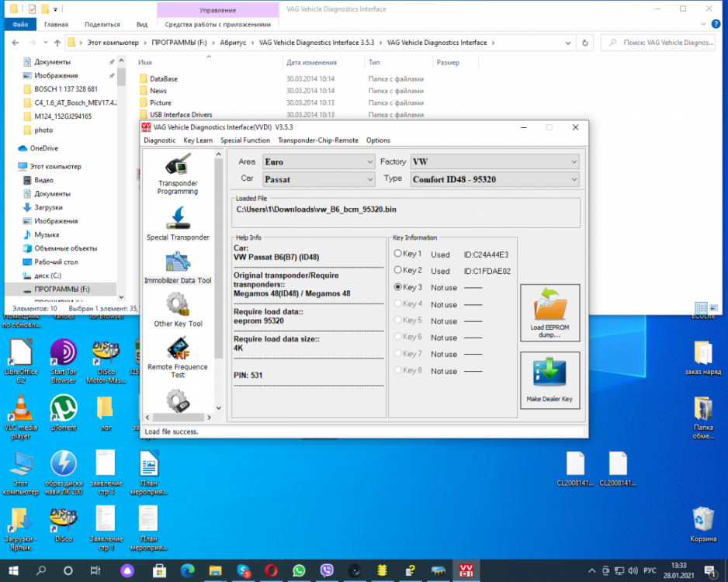Expand the Type dropdown Comfort ID48 - 95320
The width and height of the screenshot is (728, 582).
click(494, 179)
